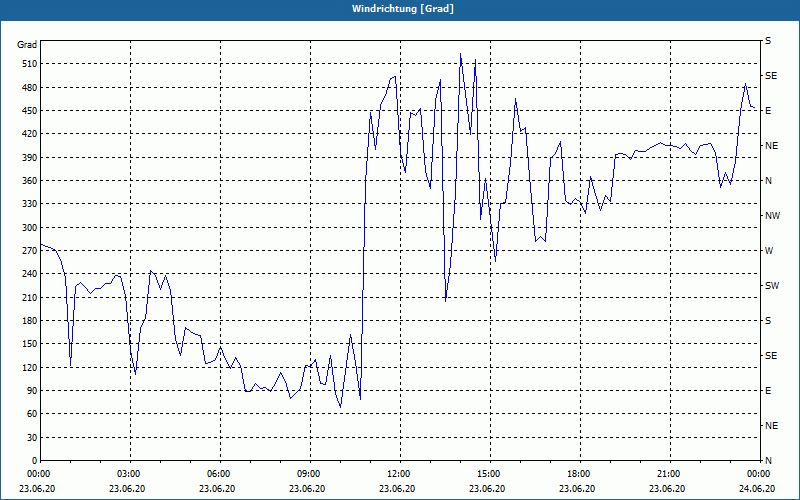Image resolution: width=800 pixels, height=500 pixels.
Task: Select the 24.06.20 date label
Action: pyautogui.click(x=757, y=489)
